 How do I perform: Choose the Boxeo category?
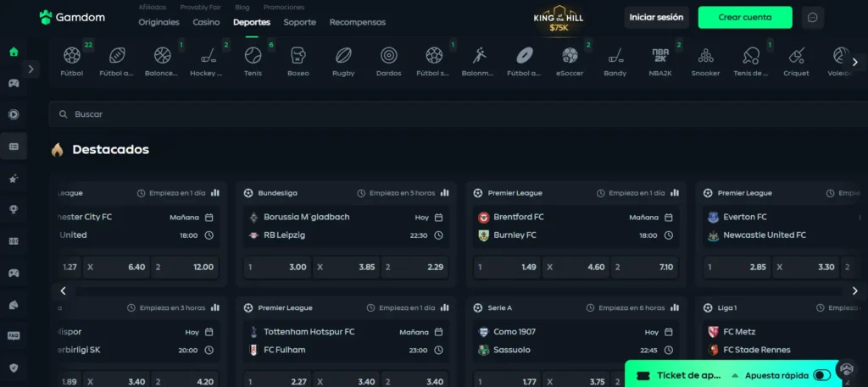coord(298,61)
